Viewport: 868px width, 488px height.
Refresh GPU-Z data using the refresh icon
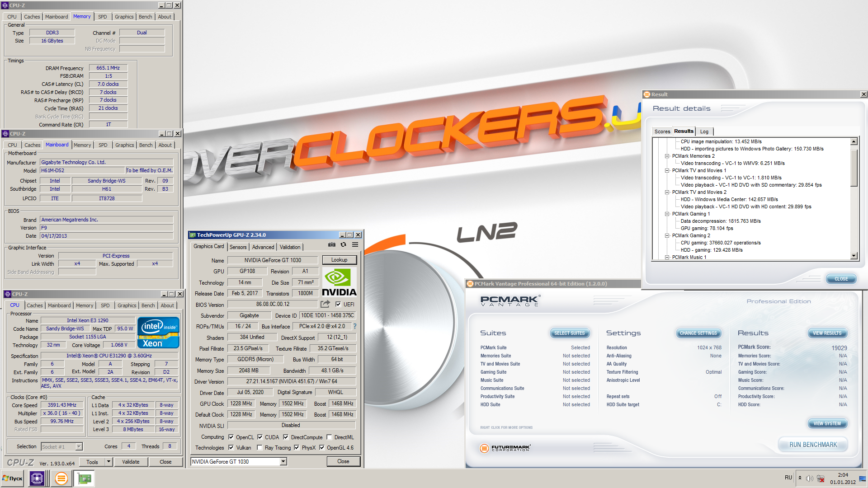[x=344, y=244]
